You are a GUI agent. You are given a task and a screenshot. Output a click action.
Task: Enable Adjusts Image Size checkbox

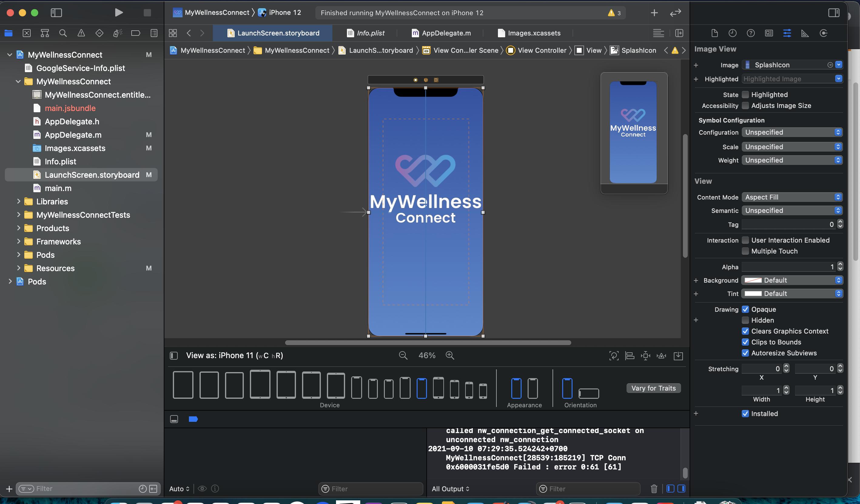(745, 106)
